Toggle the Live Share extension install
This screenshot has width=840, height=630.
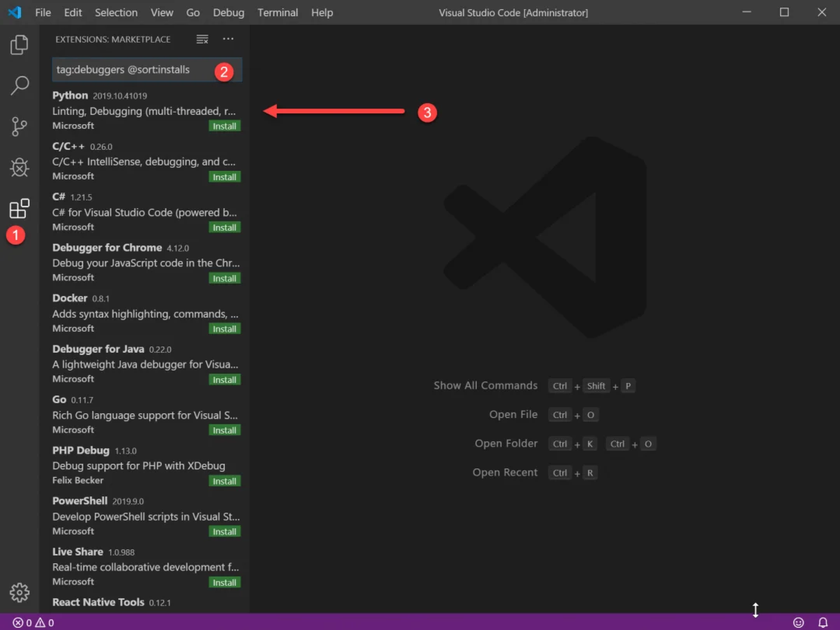224,582
